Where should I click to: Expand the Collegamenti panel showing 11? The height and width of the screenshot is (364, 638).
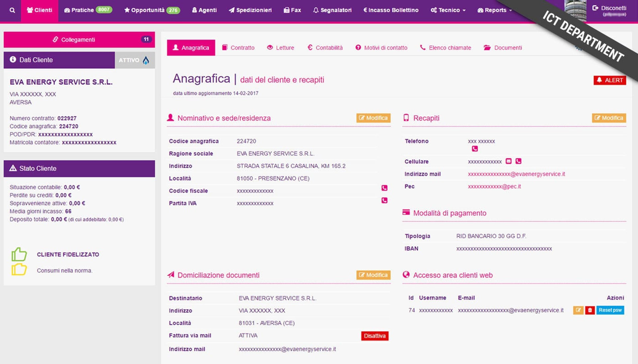coord(79,39)
